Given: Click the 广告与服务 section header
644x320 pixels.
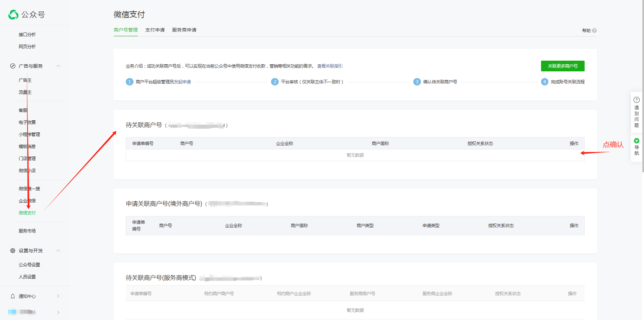Looking at the screenshot, I should 31,66.
